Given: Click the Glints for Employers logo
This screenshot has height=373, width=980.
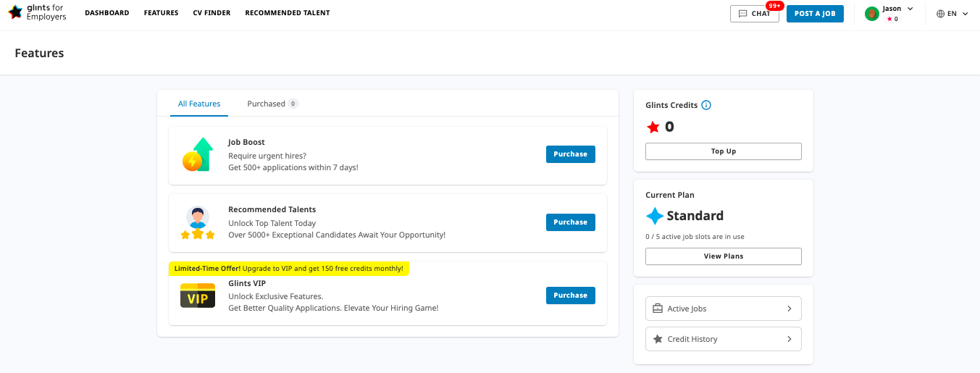Looking at the screenshot, I should (37, 12).
